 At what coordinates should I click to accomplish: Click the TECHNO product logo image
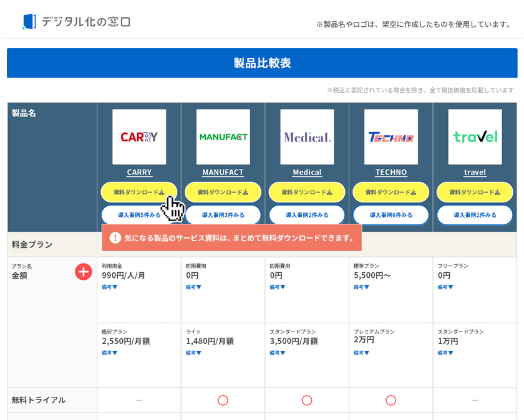coord(391,137)
